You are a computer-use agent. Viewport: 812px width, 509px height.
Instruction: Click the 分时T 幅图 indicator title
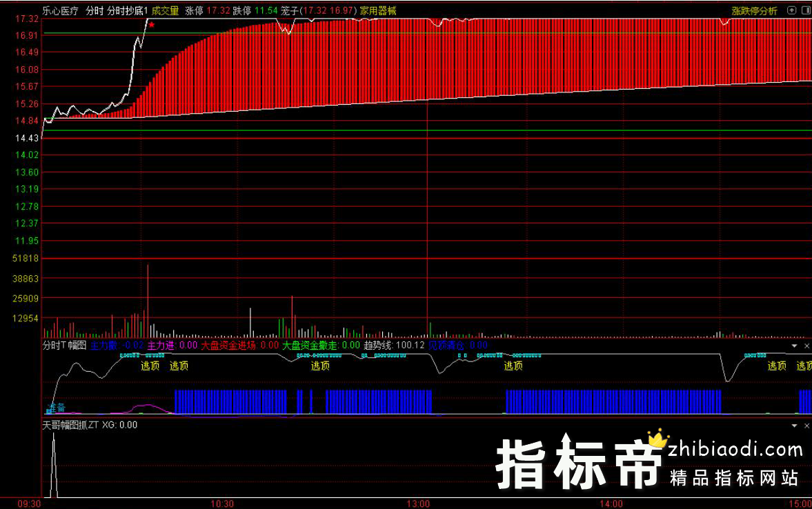pos(64,346)
